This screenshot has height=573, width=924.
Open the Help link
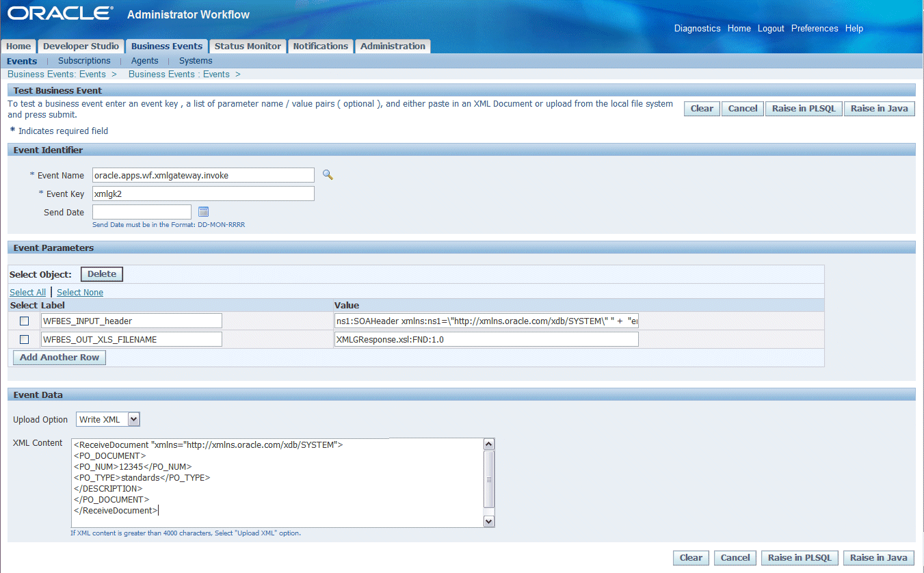click(854, 28)
